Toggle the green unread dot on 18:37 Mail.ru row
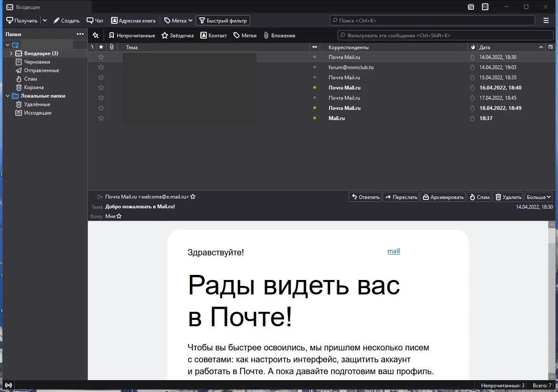558x392 pixels. coord(315,118)
